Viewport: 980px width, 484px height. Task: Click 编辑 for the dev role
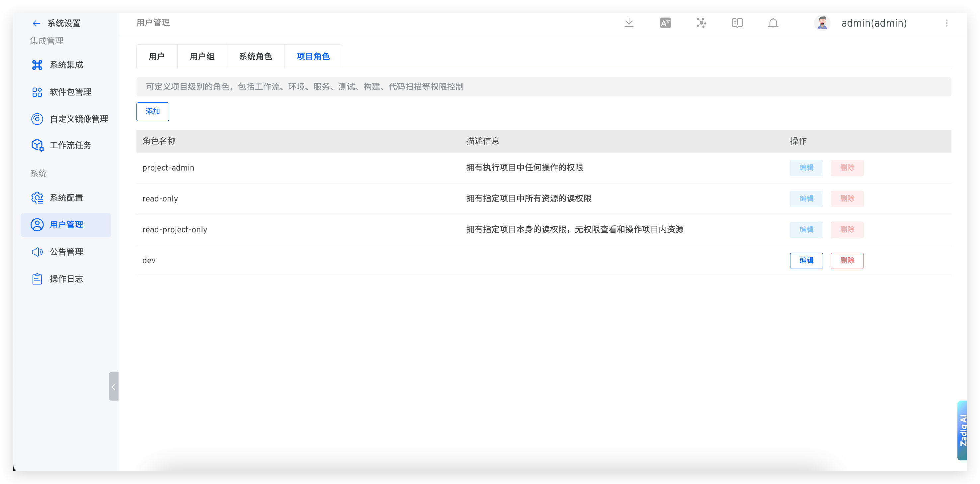point(806,261)
